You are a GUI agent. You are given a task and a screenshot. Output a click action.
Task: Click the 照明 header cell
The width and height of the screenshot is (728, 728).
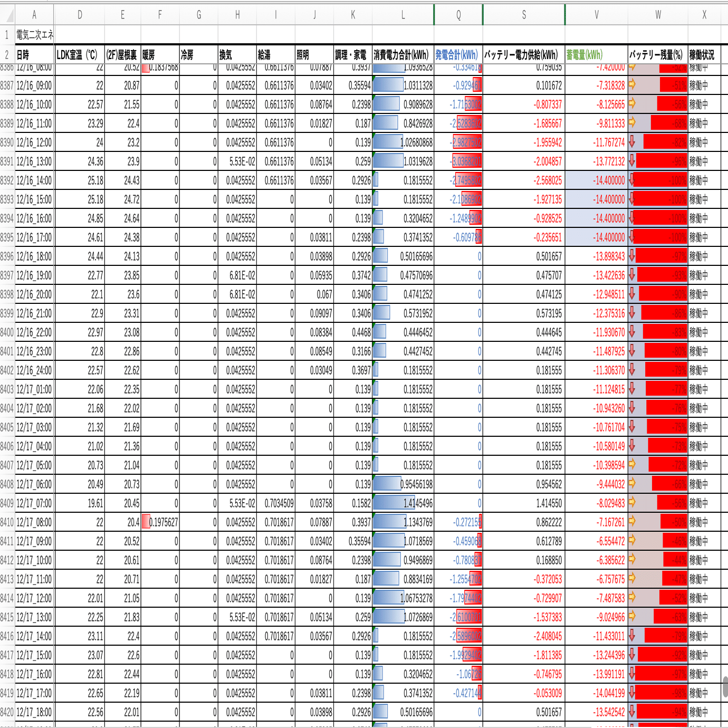(314, 55)
